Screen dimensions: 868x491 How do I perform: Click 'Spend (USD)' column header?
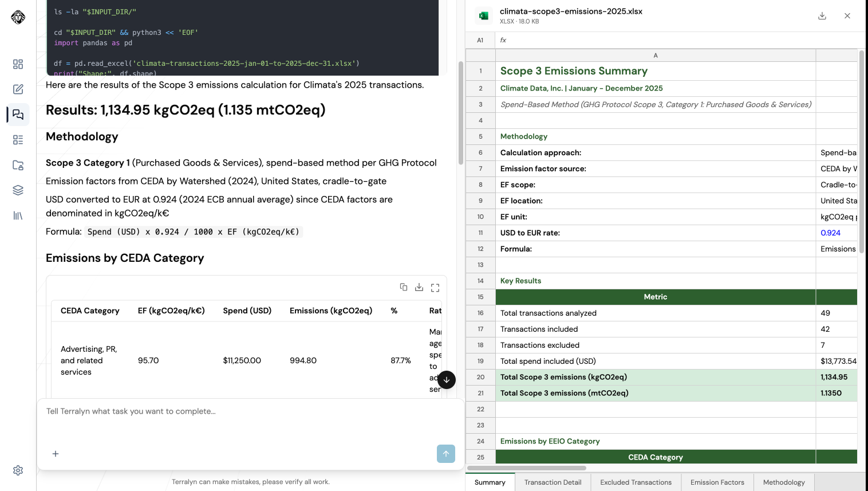(247, 311)
